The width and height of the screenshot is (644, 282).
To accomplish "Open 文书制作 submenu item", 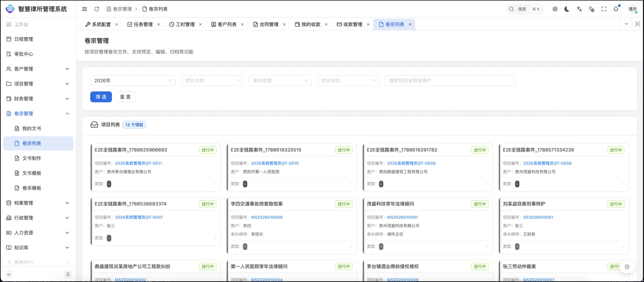I will (x=38, y=158).
